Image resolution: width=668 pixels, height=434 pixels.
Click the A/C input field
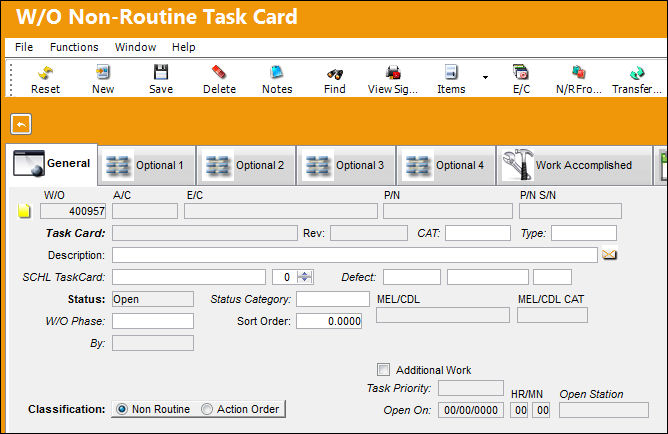(x=145, y=211)
